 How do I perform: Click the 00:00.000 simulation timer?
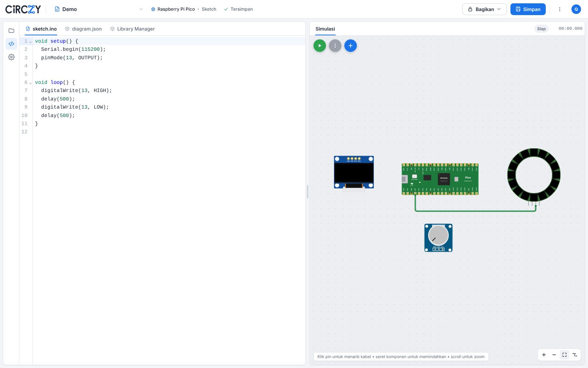tap(570, 29)
